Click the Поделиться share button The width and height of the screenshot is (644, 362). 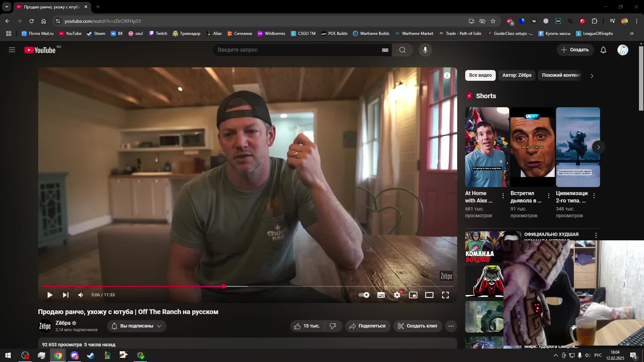(x=368, y=326)
